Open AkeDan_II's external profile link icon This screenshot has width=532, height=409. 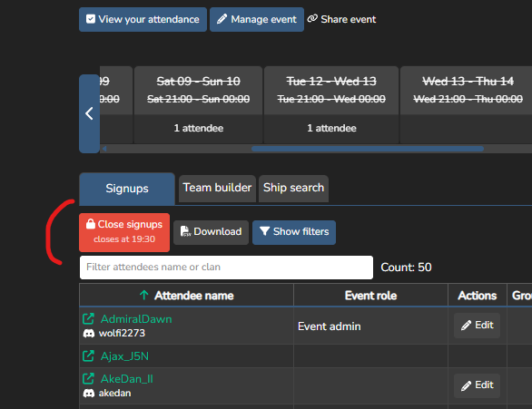tap(89, 378)
